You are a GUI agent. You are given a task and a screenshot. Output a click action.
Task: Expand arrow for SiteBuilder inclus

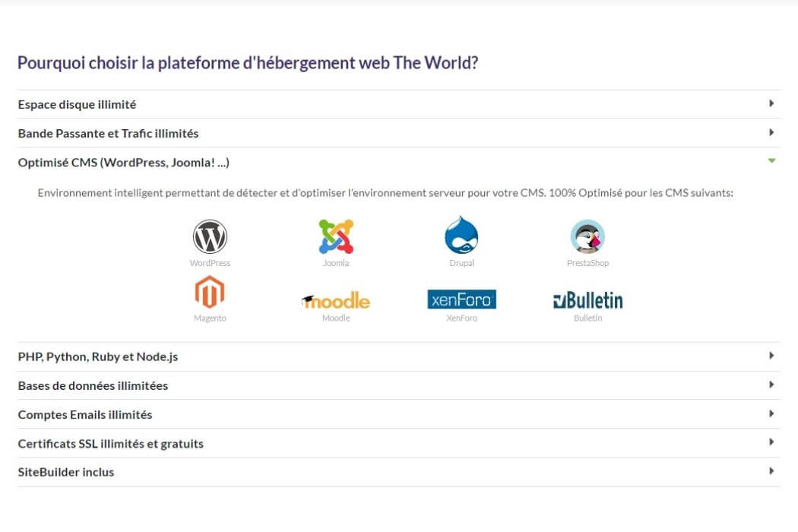(771, 471)
